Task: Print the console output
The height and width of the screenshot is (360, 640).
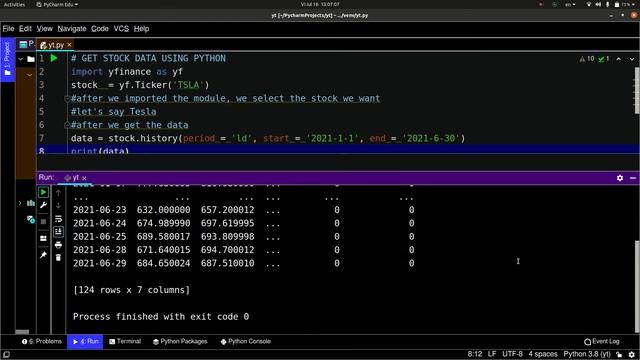Action: [x=58, y=245]
